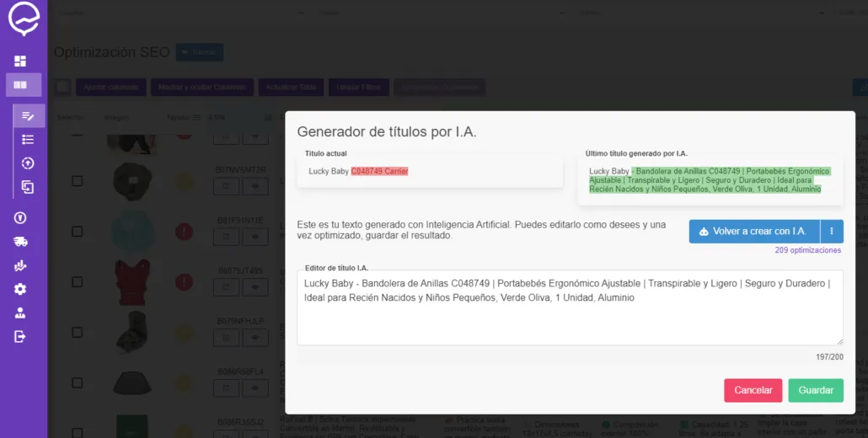Open the delivery truck sidebar icon
Screen dimensions: 868x438
tap(20, 242)
